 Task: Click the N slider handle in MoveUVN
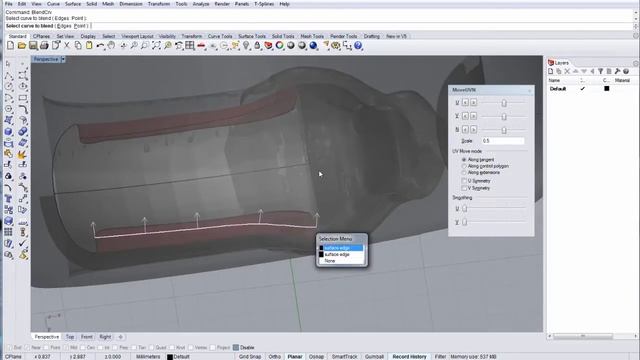tap(504, 130)
